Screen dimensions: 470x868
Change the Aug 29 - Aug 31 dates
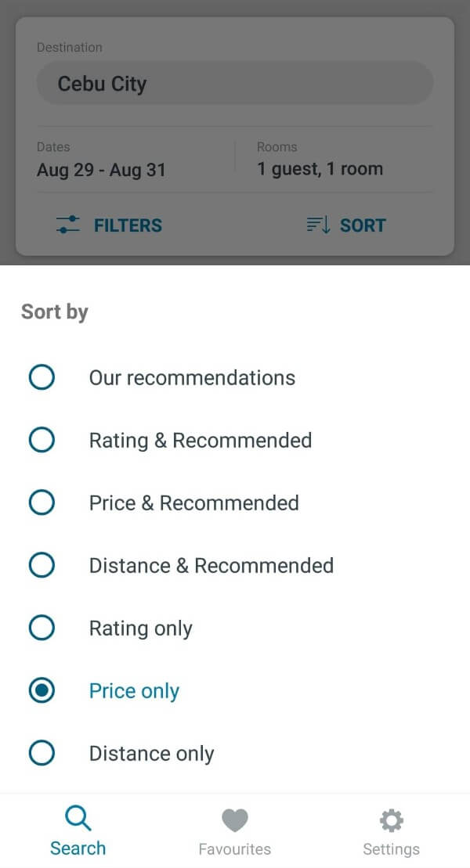(x=101, y=170)
